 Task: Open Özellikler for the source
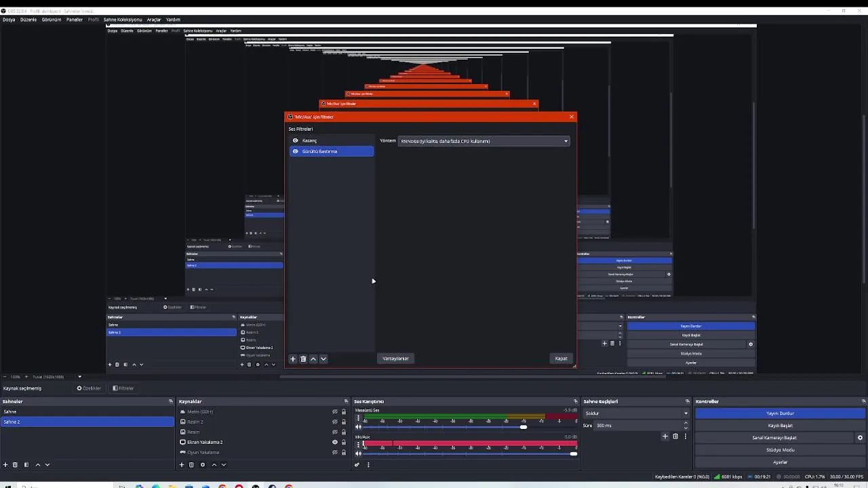[89, 388]
